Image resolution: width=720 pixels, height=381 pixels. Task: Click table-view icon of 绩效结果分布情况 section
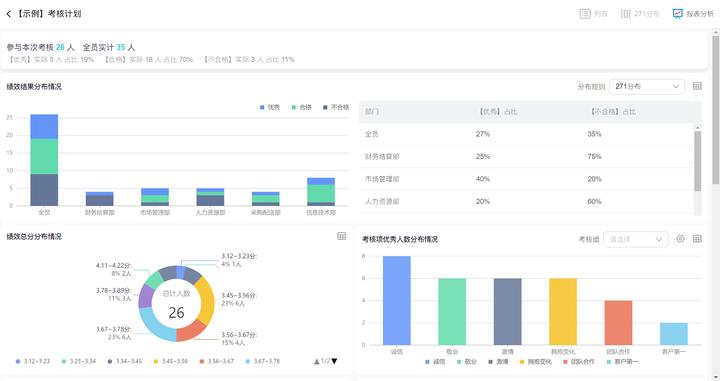697,86
